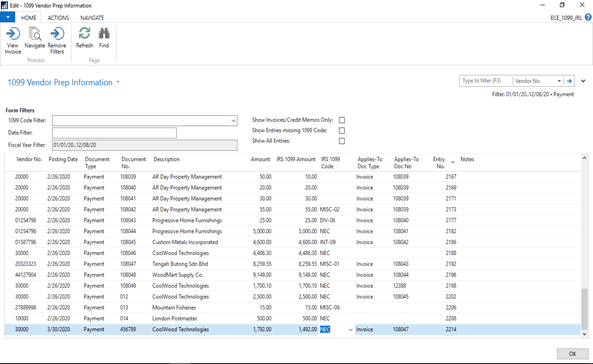Screen dimensions: 593x364
Task: Click the app icon in title bar
Action: 4,5
